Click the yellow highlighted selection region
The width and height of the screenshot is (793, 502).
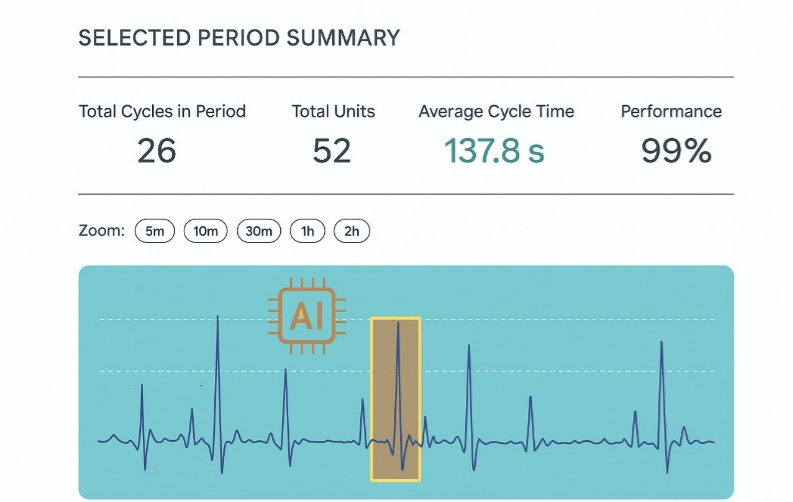click(396, 398)
